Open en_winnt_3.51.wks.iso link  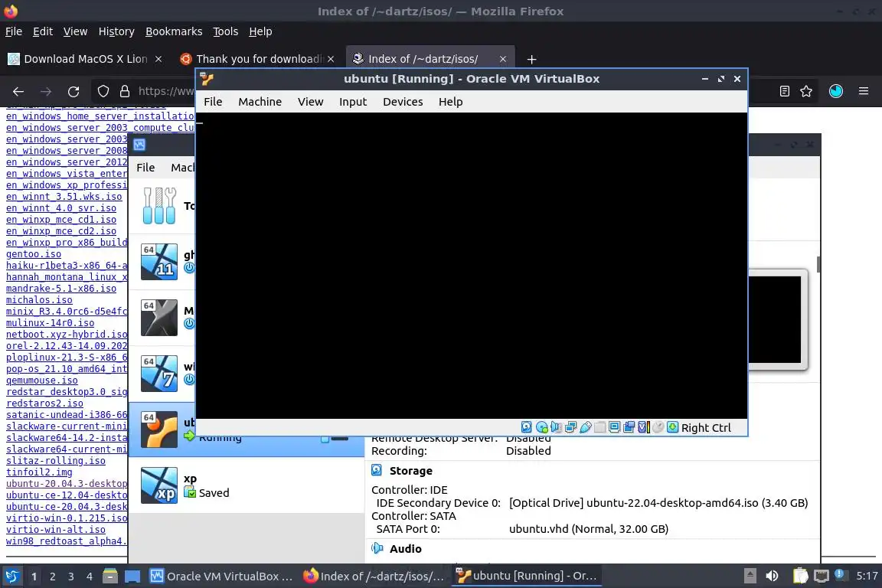point(64,197)
